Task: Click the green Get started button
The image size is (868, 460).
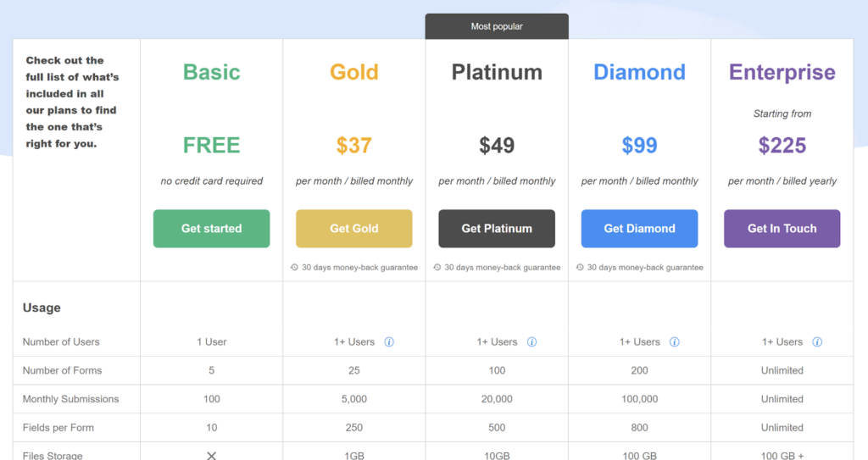Action: (211, 229)
